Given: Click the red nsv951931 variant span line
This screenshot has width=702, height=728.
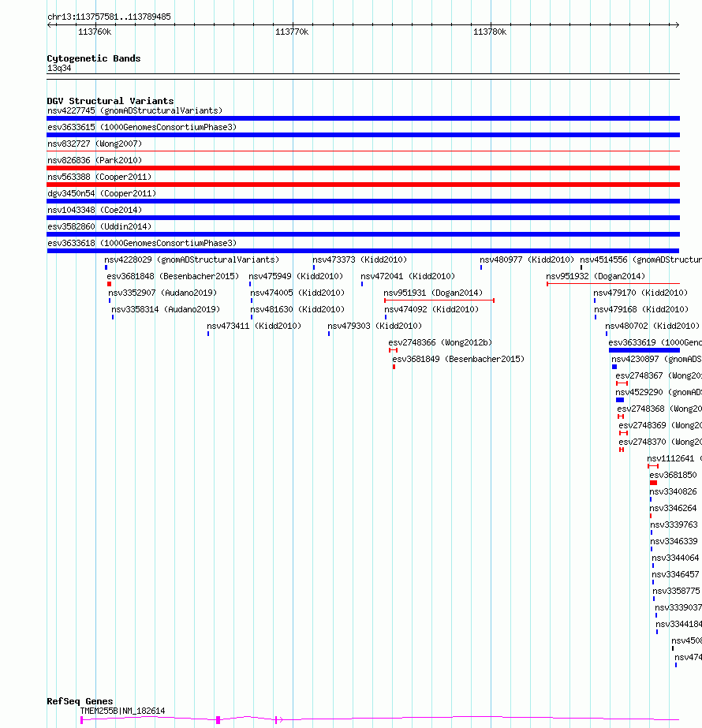Looking at the screenshot, I should click(x=439, y=301).
